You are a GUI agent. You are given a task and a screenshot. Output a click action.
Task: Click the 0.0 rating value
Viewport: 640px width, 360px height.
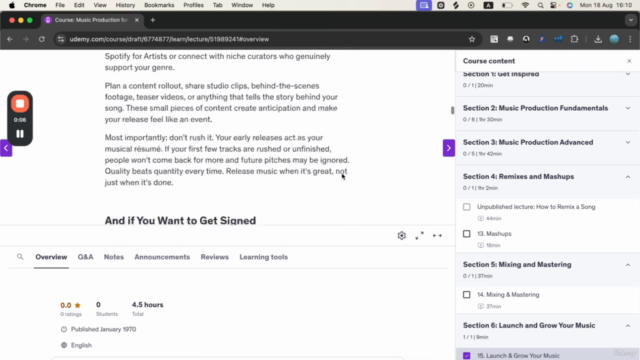66,305
